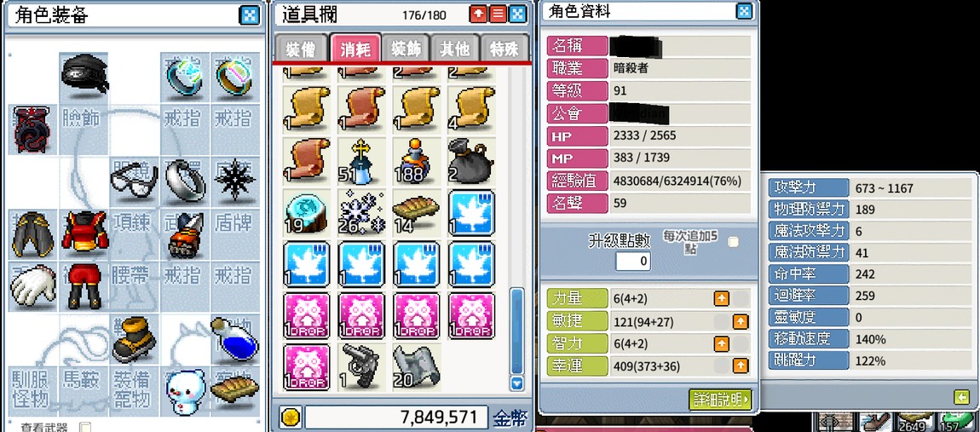Select the blue potion bottle slot
Image resolution: width=980 pixels, height=432 pixels.
click(x=234, y=338)
